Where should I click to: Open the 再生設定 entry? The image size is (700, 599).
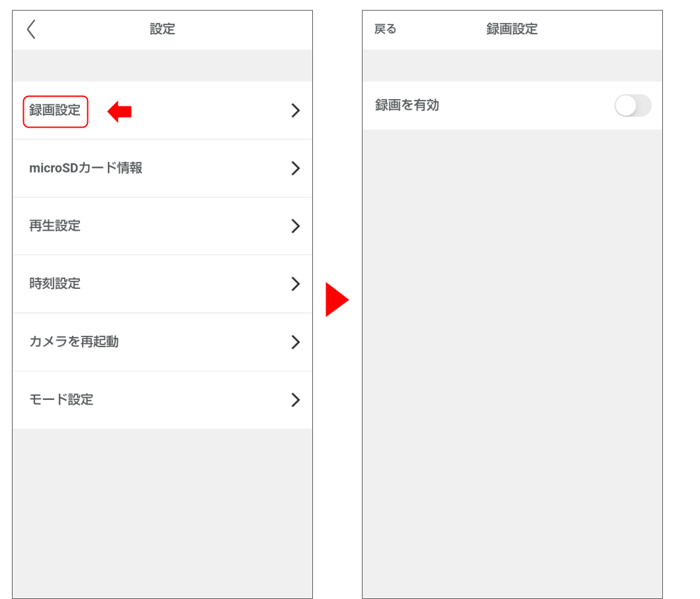pyautogui.click(x=55, y=226)
